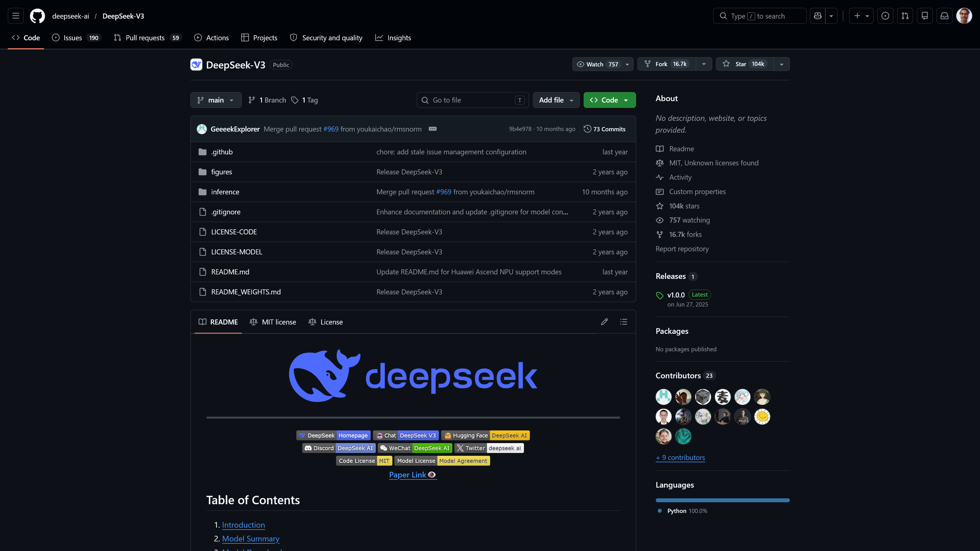Click the Type / to search box
980x551 pixels.
click(759, 16)
